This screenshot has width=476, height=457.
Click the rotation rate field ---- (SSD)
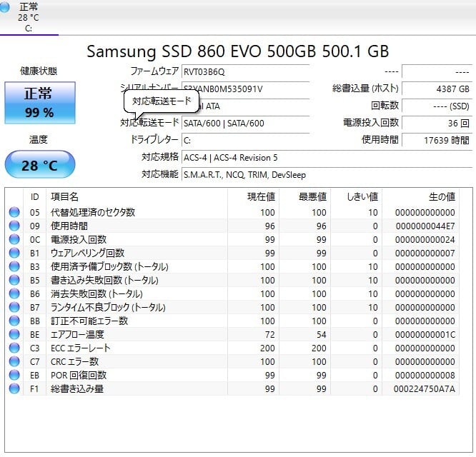(437, 106)
